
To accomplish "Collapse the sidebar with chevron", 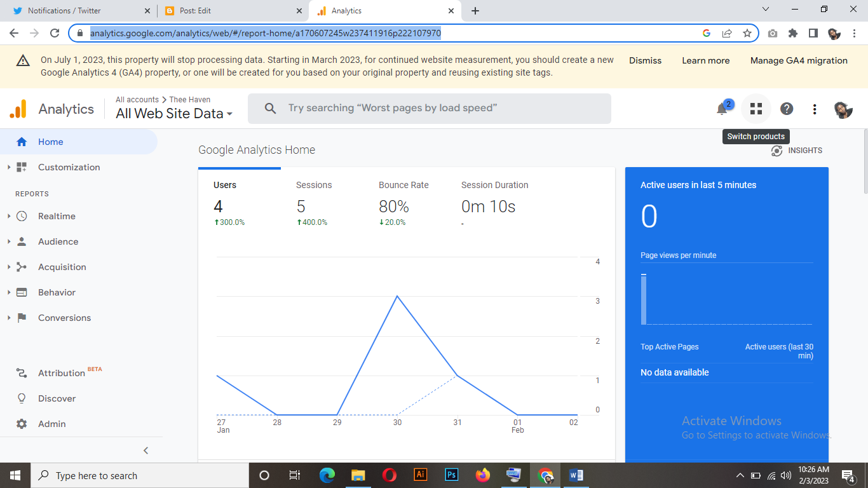I will (x=146, y=451).
